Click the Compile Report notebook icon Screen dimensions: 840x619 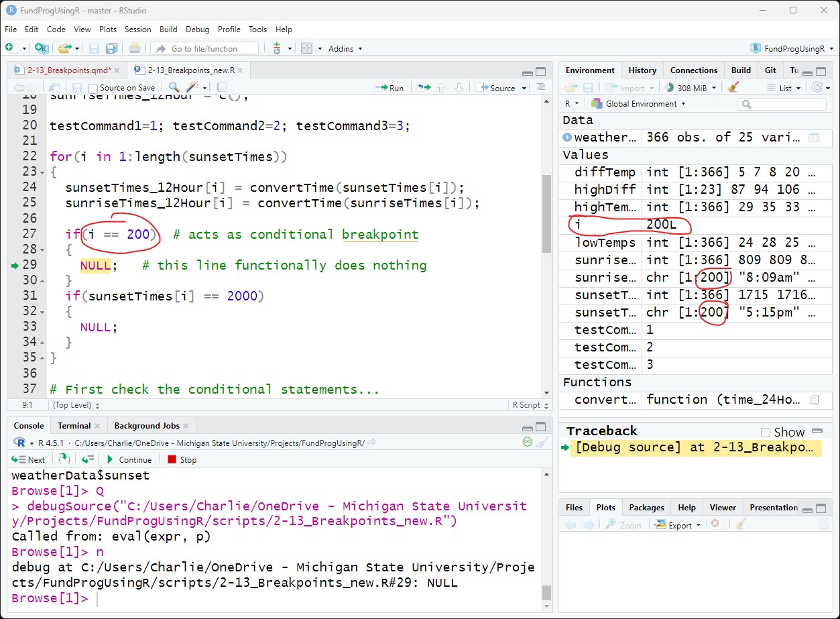click(222, 87)
